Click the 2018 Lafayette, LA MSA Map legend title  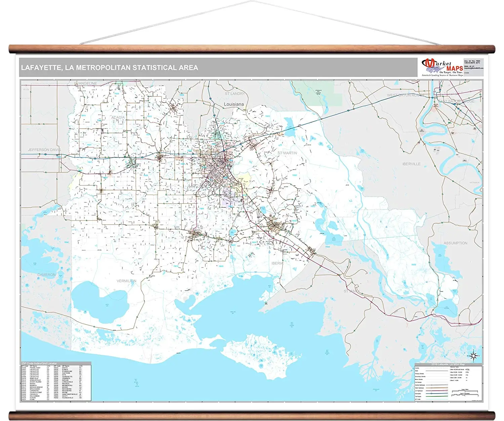pyautogui.click(x=448, y=364)
